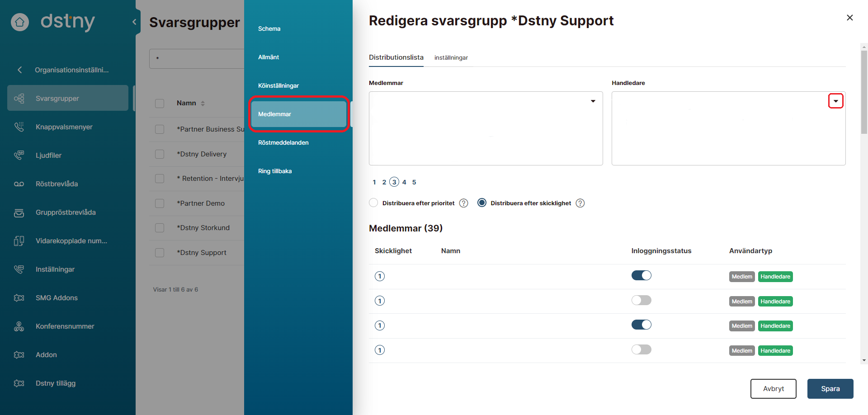
Task: Check the *Dstny Delivery row checkbox
Action: click(x=160, y=154)
